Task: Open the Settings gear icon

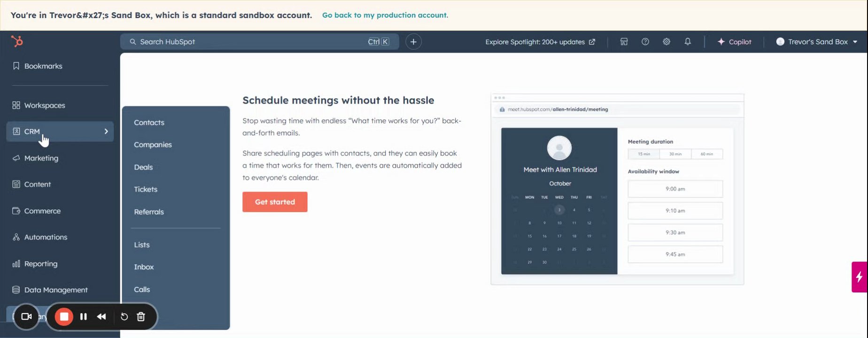Action: tap(666, 42)
